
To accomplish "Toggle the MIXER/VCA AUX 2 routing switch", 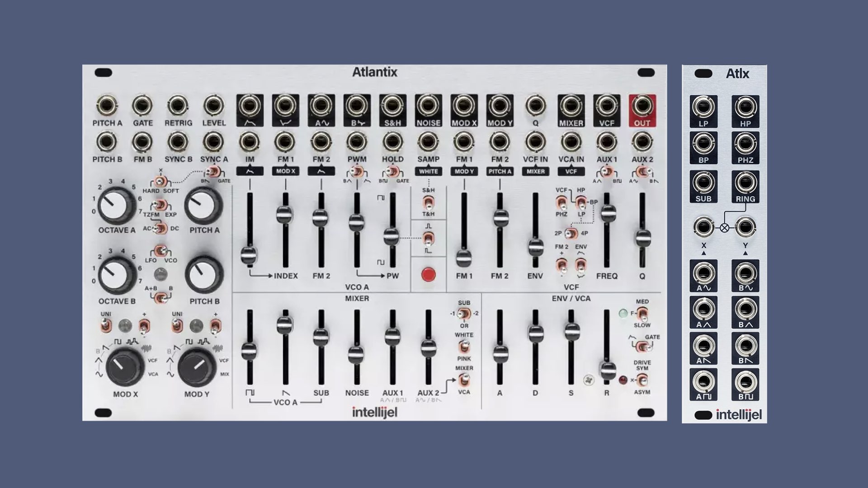I will click(464, 380).
